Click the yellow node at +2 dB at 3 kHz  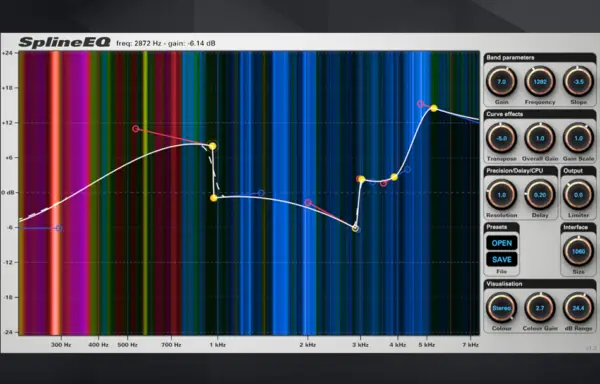pos(361,179)
